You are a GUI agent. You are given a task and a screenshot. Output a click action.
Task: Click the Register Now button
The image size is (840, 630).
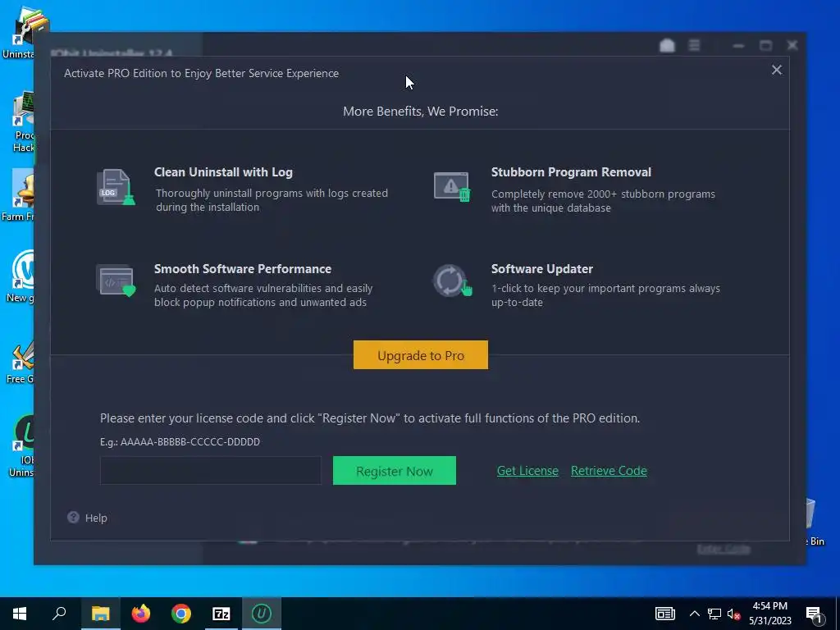(x=395, y=470)
